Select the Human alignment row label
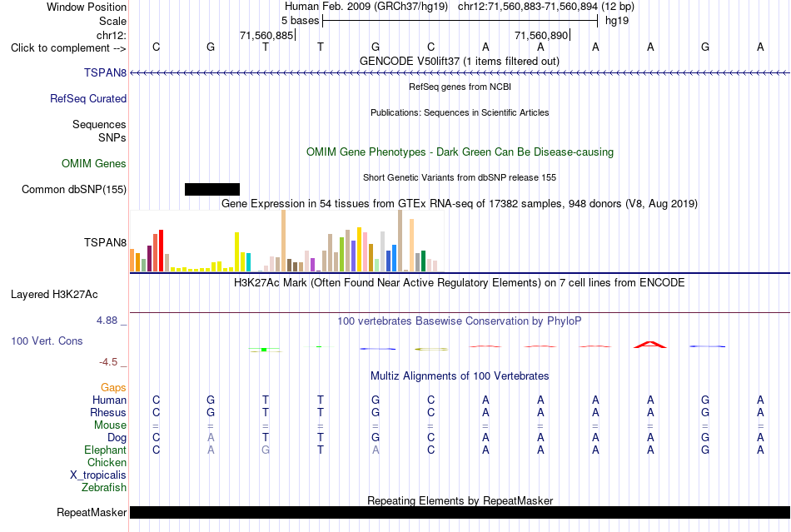The image size is (791, 532). click(109, 400)
